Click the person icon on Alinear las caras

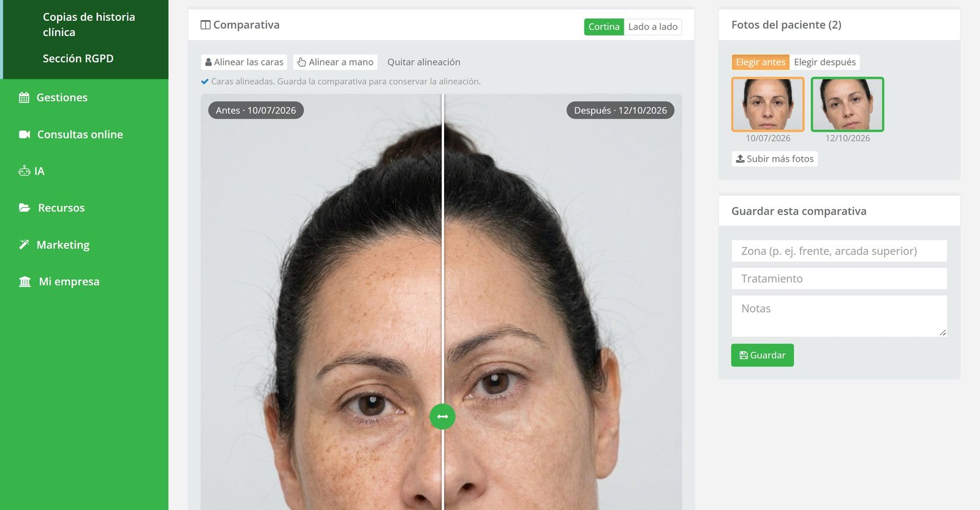tap(208, 62)
